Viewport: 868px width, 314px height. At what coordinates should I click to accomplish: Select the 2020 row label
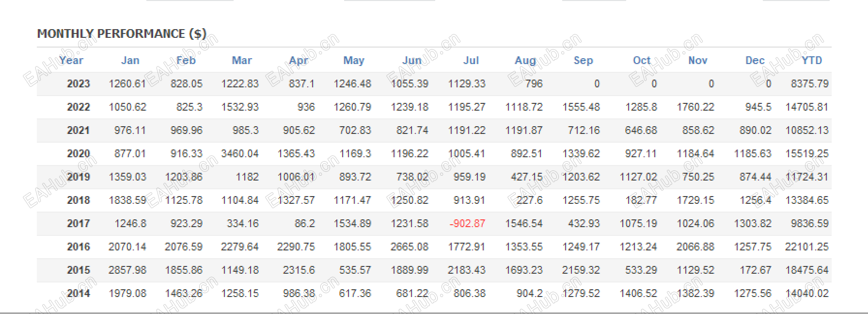click(x=79, y=153)
